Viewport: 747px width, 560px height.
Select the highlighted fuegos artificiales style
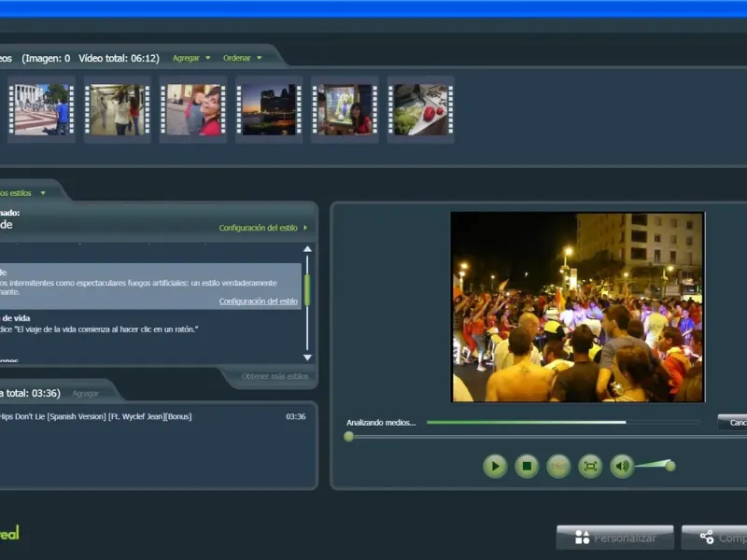click(150, 287)
